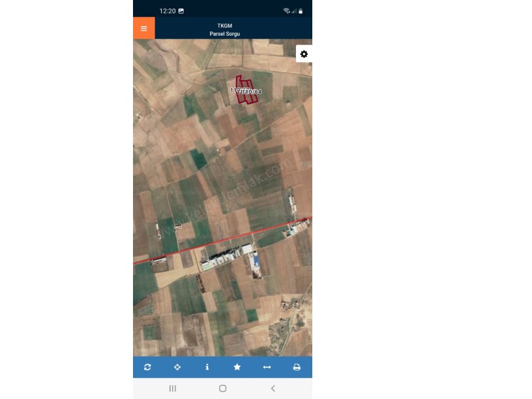Tap the blue-roofed building on map
Viewport: 532px width, 399px height.
coord(256,260)
